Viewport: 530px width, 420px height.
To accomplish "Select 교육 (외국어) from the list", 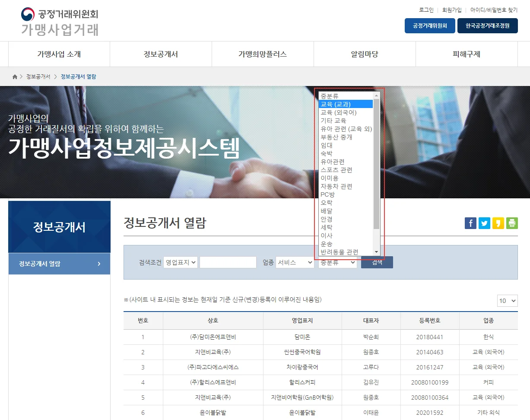I will 339,112.
